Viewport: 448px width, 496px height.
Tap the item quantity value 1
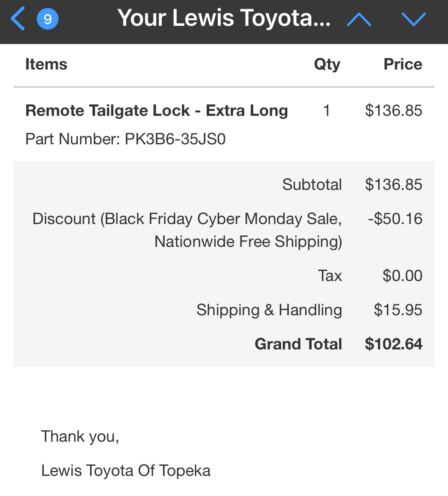pos(326,111)
